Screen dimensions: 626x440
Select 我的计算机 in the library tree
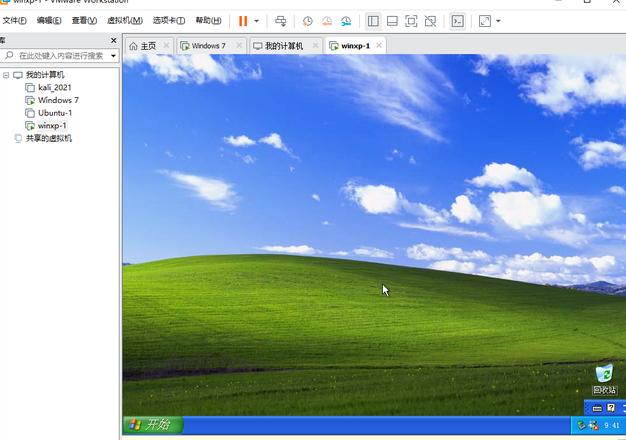[45, 75]
